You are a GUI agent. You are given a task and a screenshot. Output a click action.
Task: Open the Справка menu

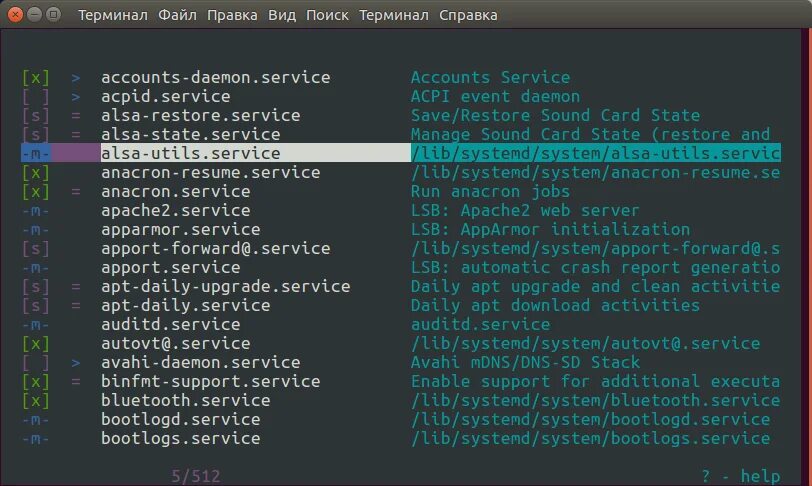468,15
